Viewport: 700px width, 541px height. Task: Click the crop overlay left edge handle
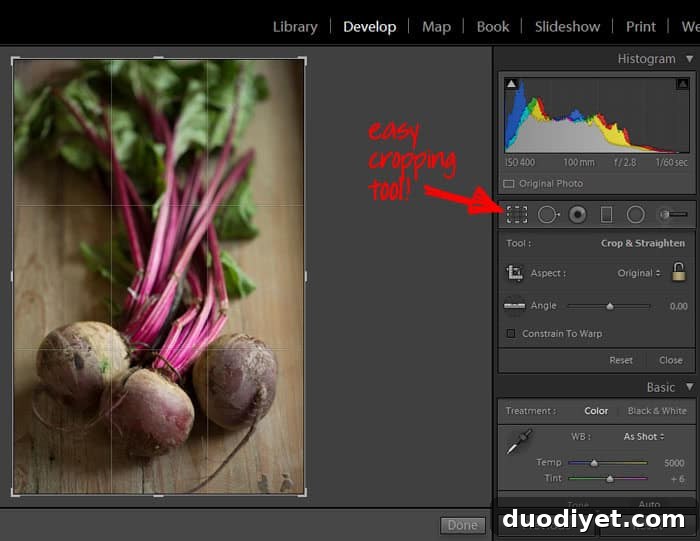pos(12,276)
